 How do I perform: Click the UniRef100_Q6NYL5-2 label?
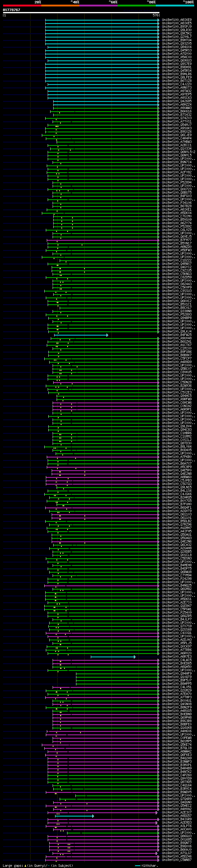coord(179,152)
